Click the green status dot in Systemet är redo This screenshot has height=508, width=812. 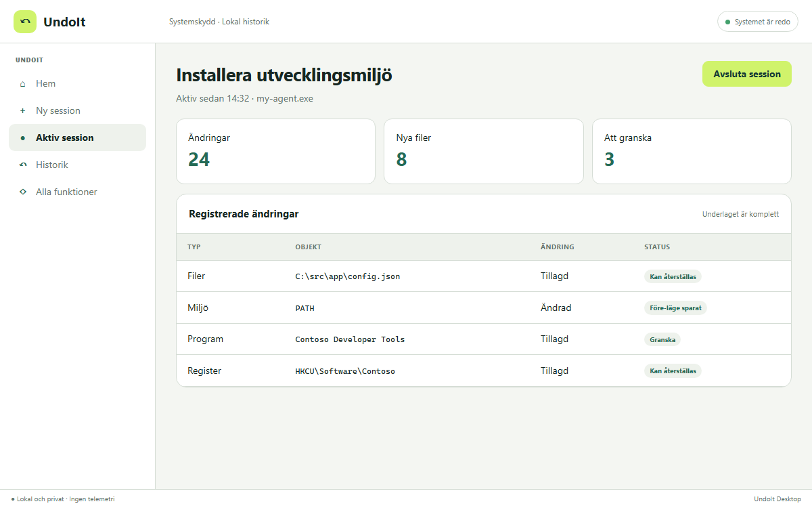click(x=728, y=22)
